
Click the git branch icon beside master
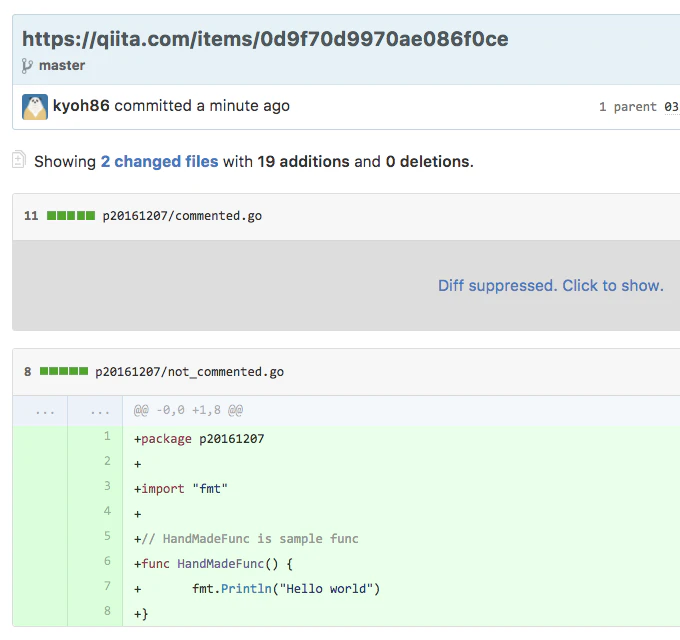point(27,66)
